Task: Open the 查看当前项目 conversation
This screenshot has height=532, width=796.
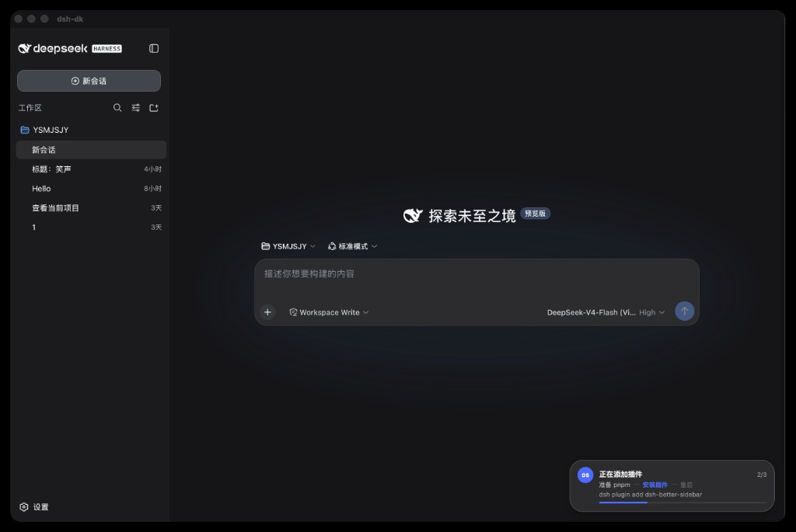Action: [x=92, y=208]
